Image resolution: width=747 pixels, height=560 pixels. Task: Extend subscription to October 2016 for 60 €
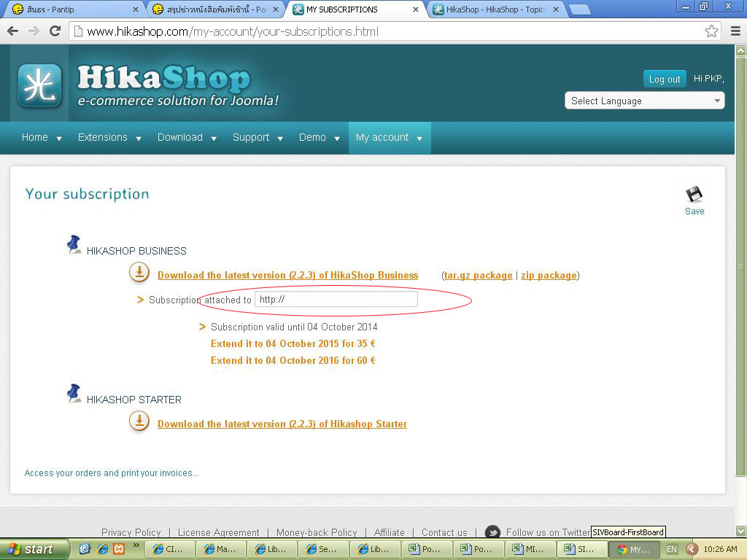[x=293, y=360]
